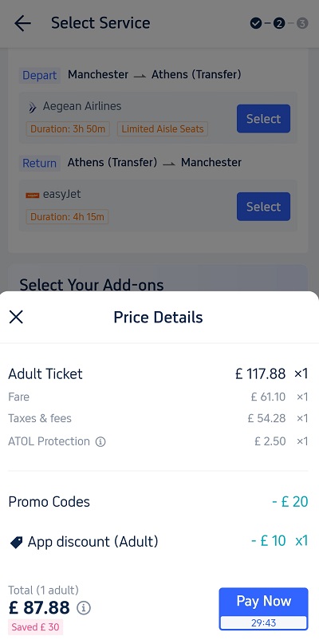Image resolution: width=319 pixels, height=644 pixels.
Task: Tap the easyJet logo
Action: (x=33, y=195)
